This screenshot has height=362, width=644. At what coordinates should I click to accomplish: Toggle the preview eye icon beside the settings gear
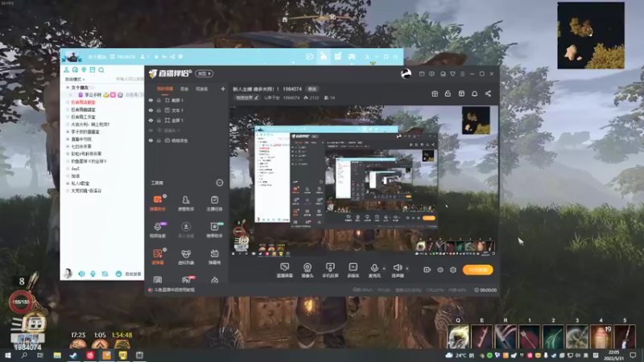[440, 269]
